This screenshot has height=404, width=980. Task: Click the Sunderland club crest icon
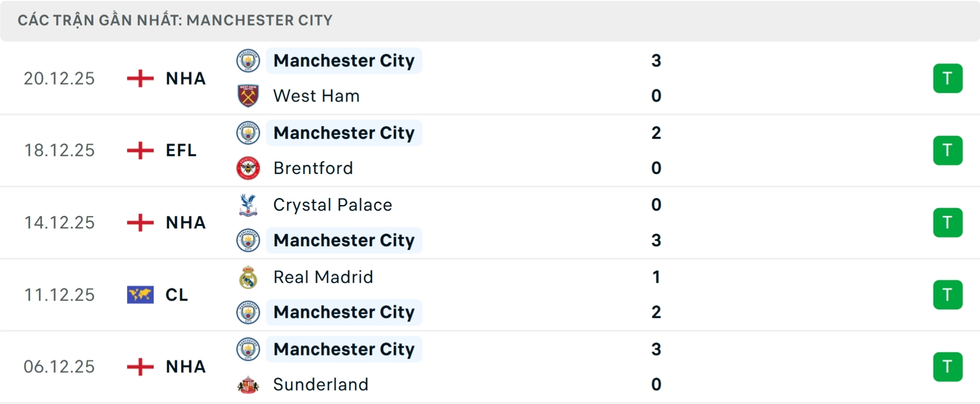[248, 385]
